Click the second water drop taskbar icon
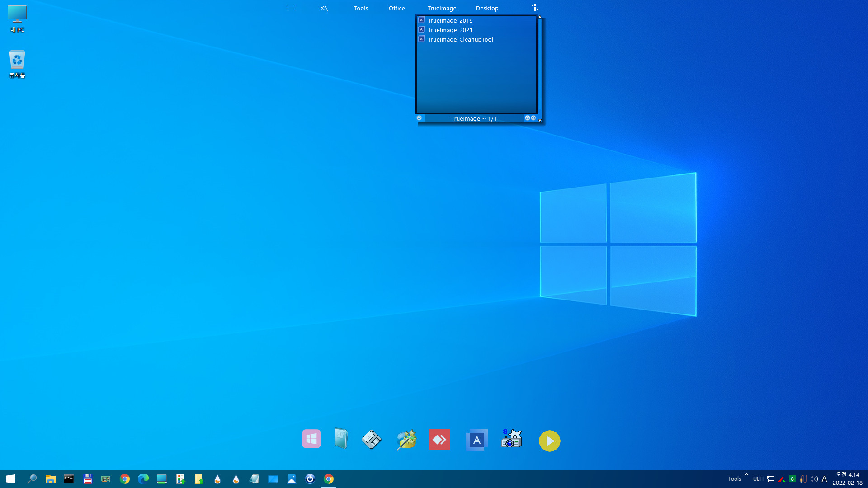Viewport: 868px width, 488px height. 236,479
